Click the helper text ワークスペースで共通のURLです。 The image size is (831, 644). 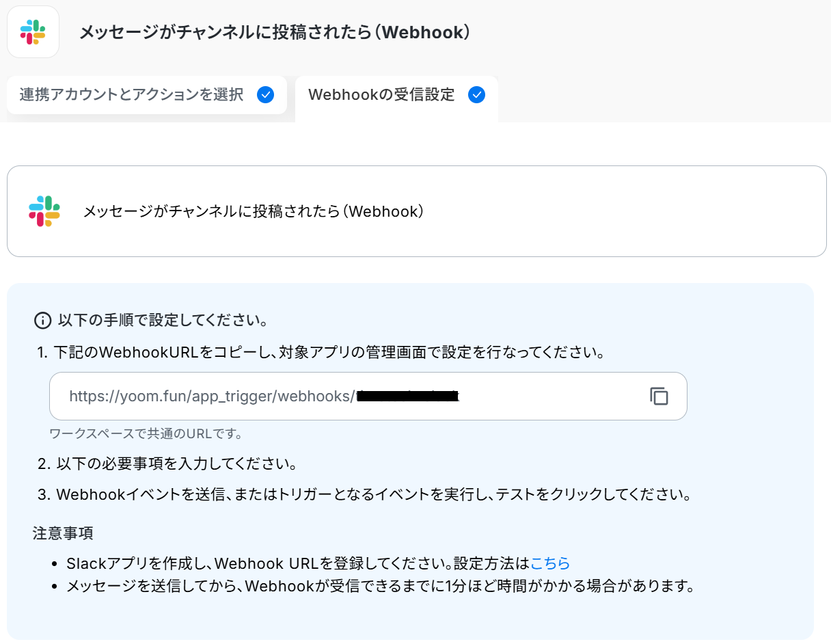(x=146, y=433)
